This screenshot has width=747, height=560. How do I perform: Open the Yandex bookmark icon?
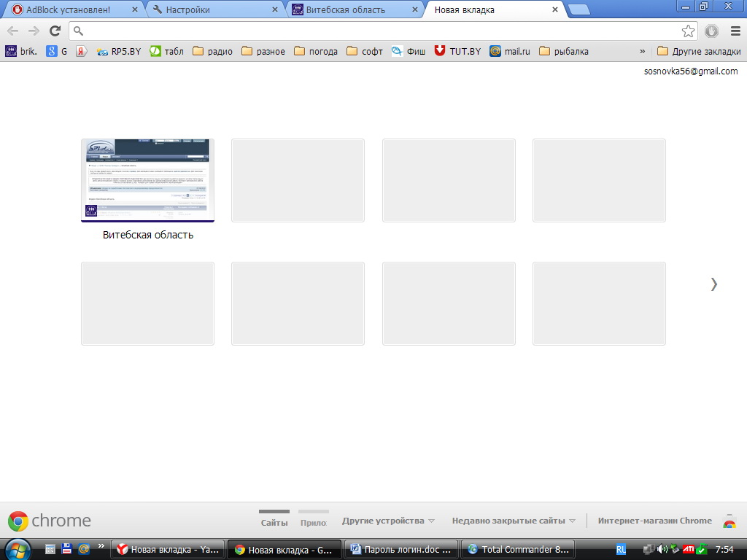pyautogui.click(x=82, y=51)
